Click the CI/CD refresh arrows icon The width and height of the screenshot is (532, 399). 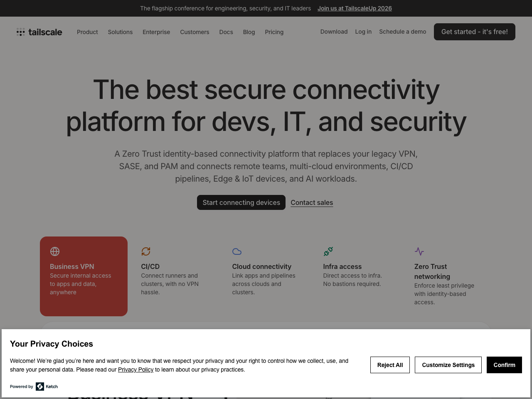[146, 251]
